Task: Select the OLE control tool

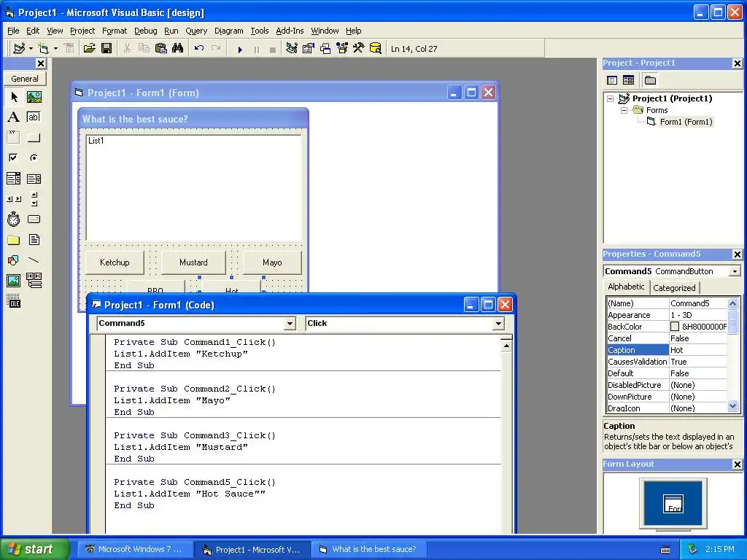Action: pos(14,301)
